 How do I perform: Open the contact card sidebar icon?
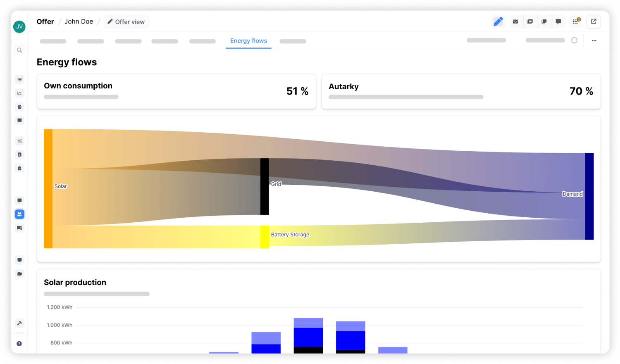[x=19, y=155]
